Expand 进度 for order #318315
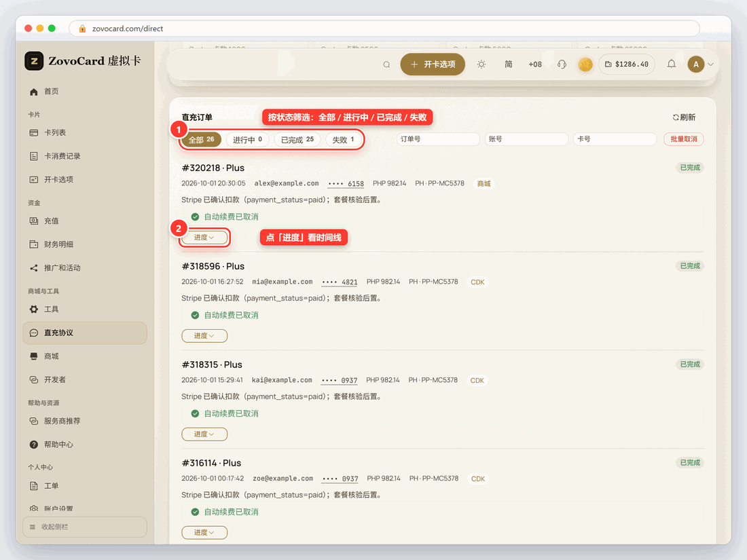Screen dimensions: 747x560 coord(204,434)
